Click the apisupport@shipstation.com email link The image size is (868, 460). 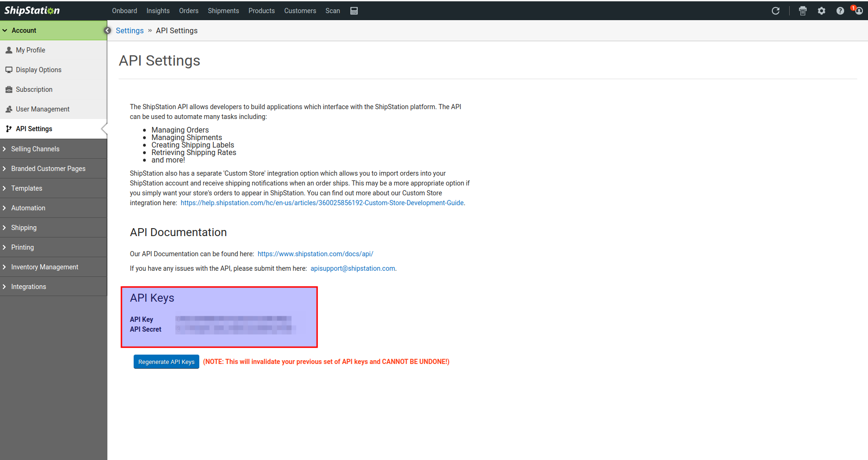[x=353, y=268]
